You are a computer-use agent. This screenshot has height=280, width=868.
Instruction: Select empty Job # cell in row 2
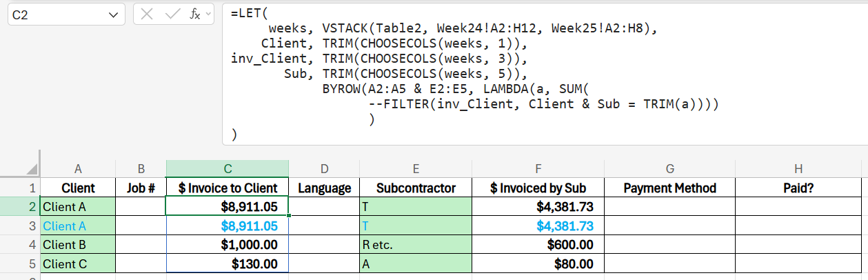point(141,206)
